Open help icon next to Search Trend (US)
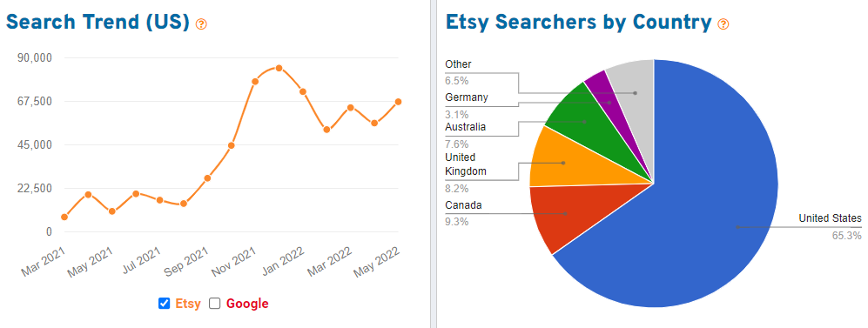This screenshot has width=868, height=328. pyautogui.click(x=201, y=23)
